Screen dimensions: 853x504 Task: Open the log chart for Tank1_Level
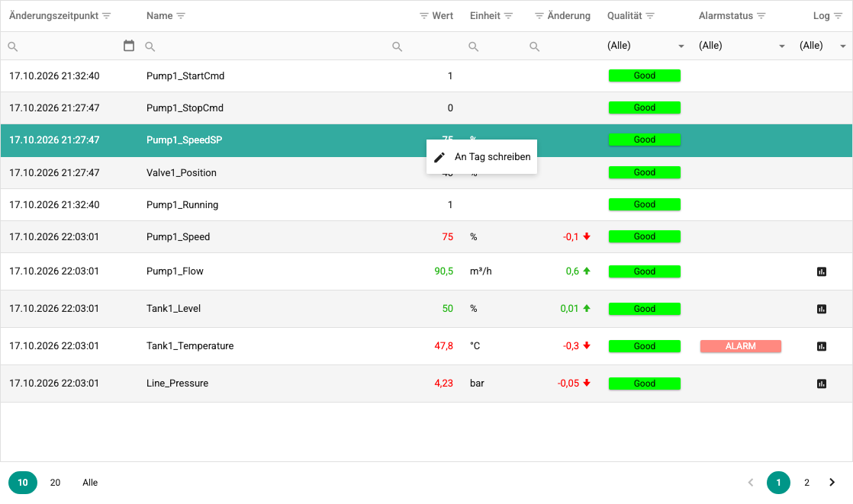[x=822, y=309]
